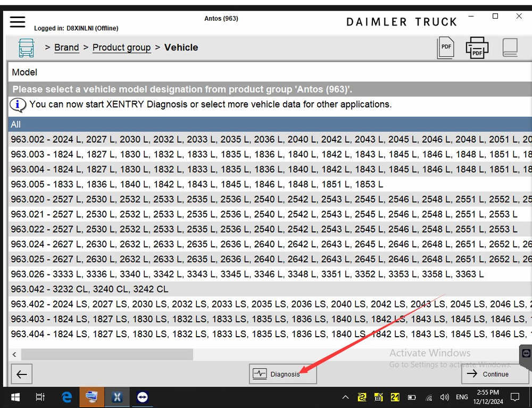This screenshot has height=408, width=532.
Task: Open the Windows Start menu
Action: (x=15, y=397)
